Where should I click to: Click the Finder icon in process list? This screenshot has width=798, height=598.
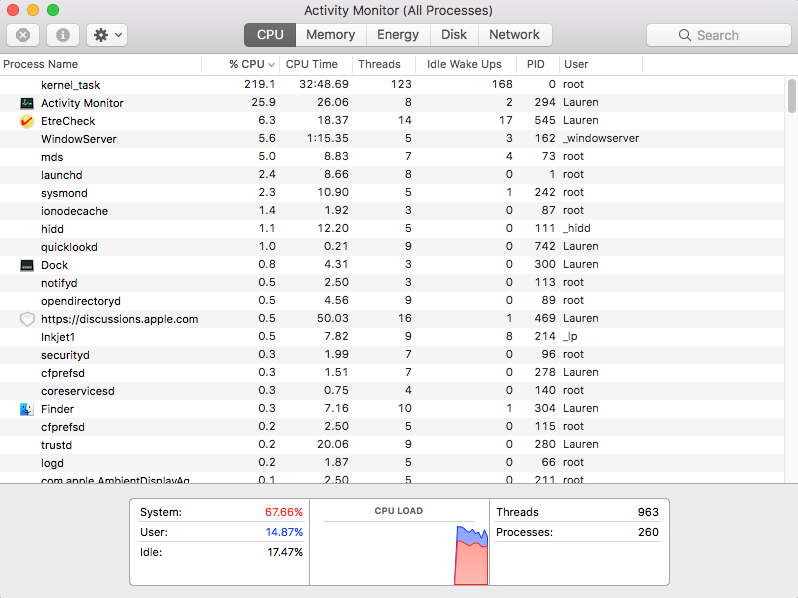26,409
